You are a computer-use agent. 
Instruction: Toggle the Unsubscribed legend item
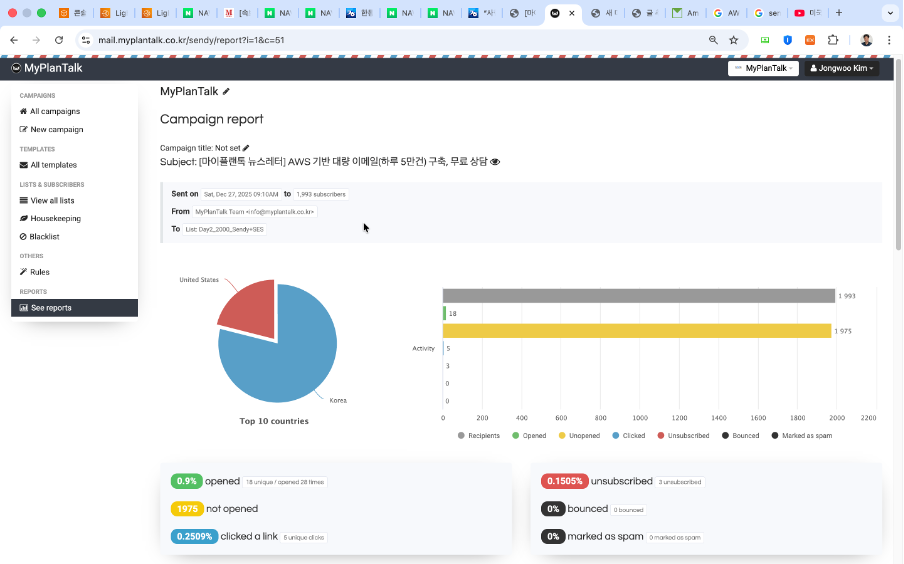pos(686,435)
